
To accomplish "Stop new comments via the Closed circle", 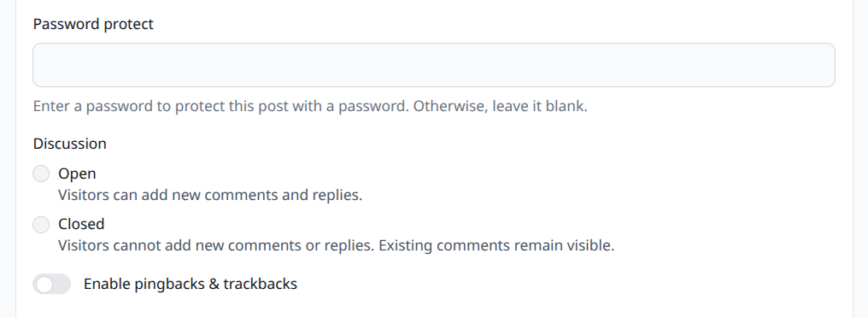I will click(x=41, y=224).
